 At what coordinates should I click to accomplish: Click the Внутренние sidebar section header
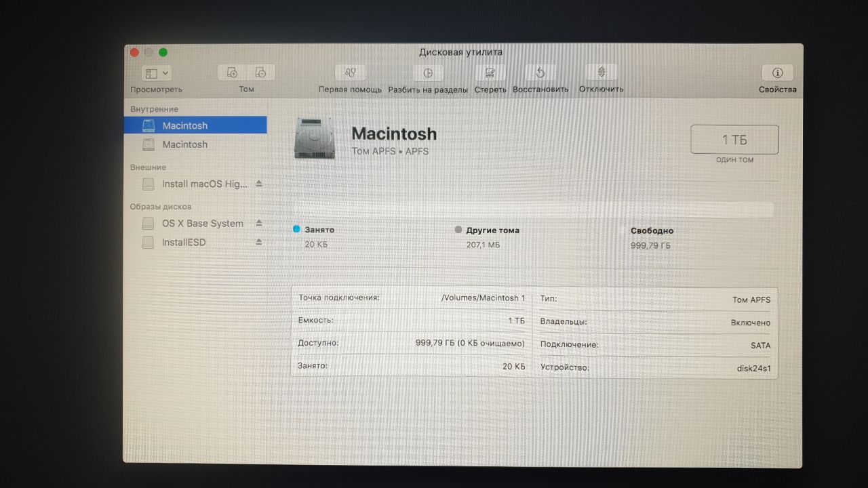tap(154, 109)
